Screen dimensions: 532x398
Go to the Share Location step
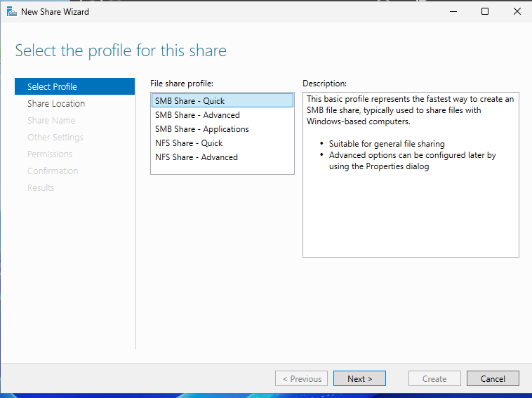74,103
